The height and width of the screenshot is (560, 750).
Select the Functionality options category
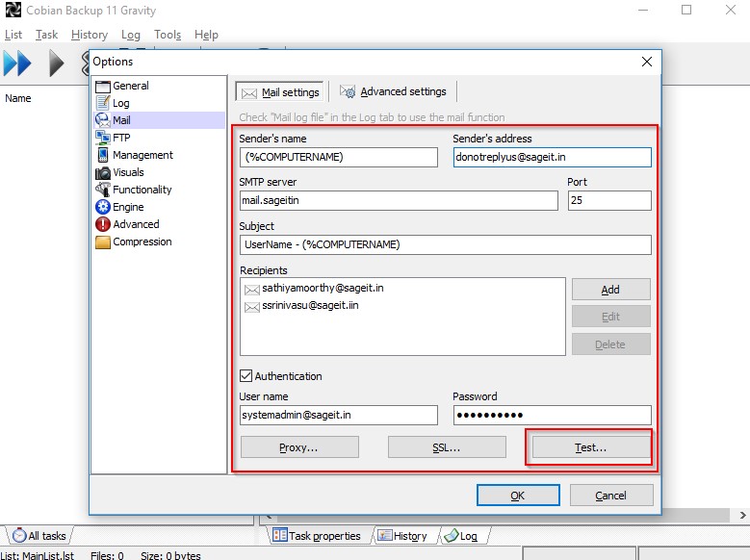142,190
